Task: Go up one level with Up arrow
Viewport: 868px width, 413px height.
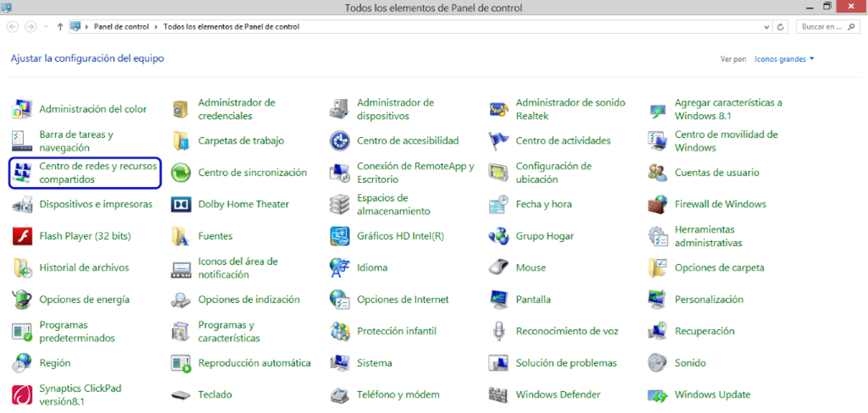Action: pyautogui.click(x=60, y=26)
